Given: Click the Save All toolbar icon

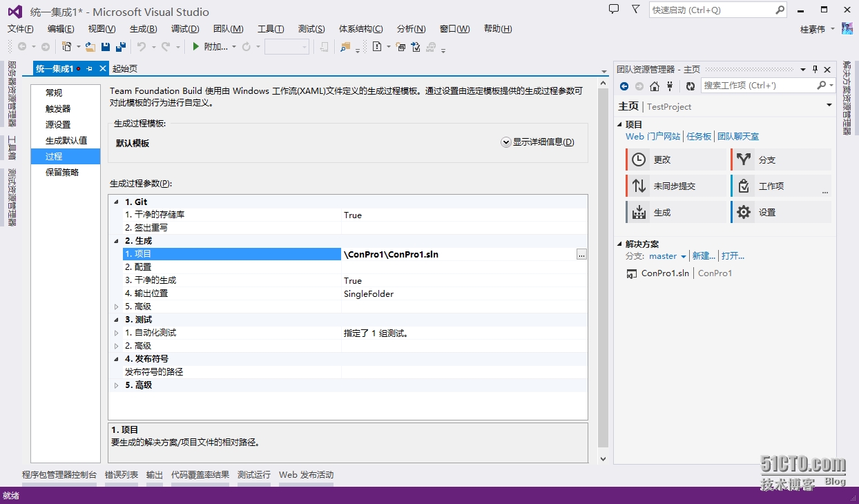Looking at the screenshot, I should (x=121, y=47).
